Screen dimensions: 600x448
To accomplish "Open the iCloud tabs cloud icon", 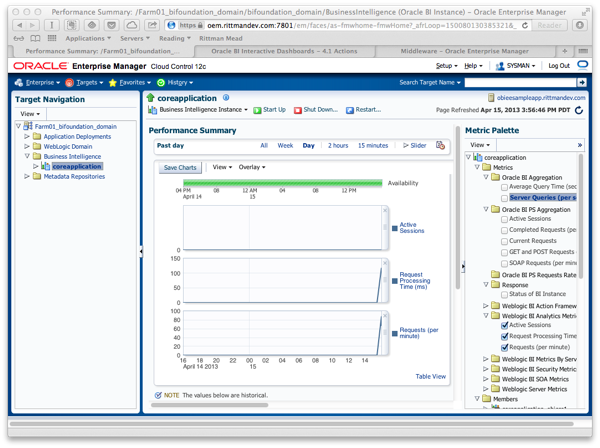I will tap(132, 25).
